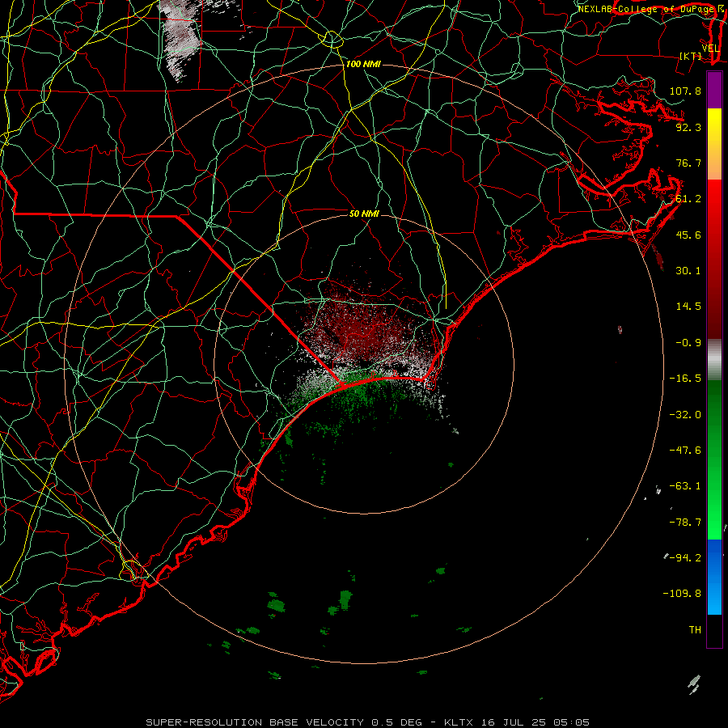Click the TH label on the legend
728x728 pixels.
tap(695, 630)
